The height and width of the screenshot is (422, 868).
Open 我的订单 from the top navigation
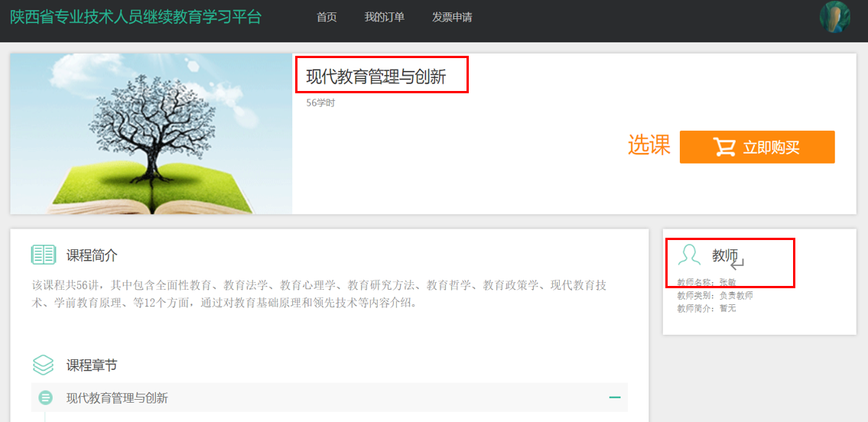(x=385, y=17)
